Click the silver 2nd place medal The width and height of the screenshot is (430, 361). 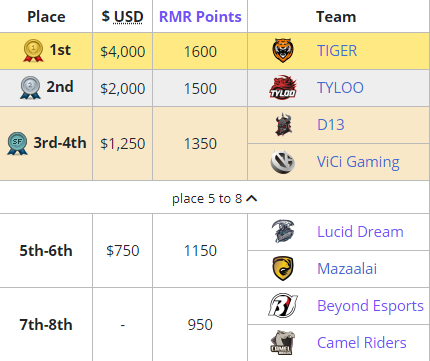[x=30, y=87]
